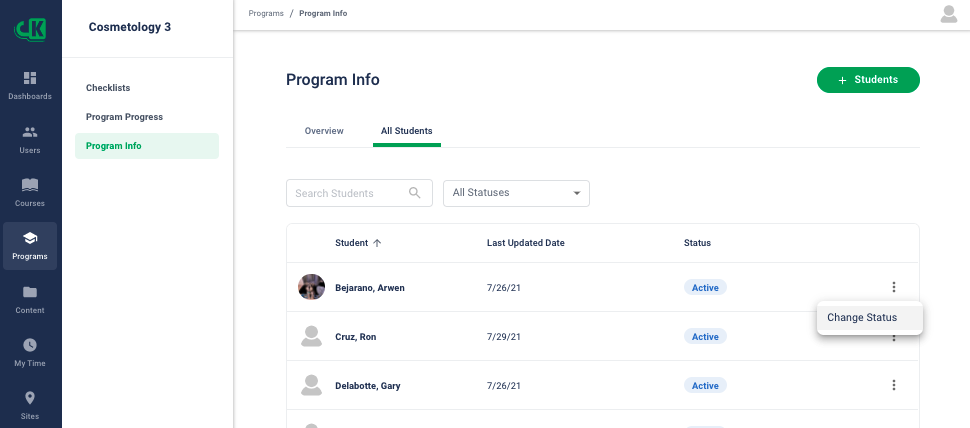970x428 pixels.
Task: Open the Users section
Action: tap(30, 139)
